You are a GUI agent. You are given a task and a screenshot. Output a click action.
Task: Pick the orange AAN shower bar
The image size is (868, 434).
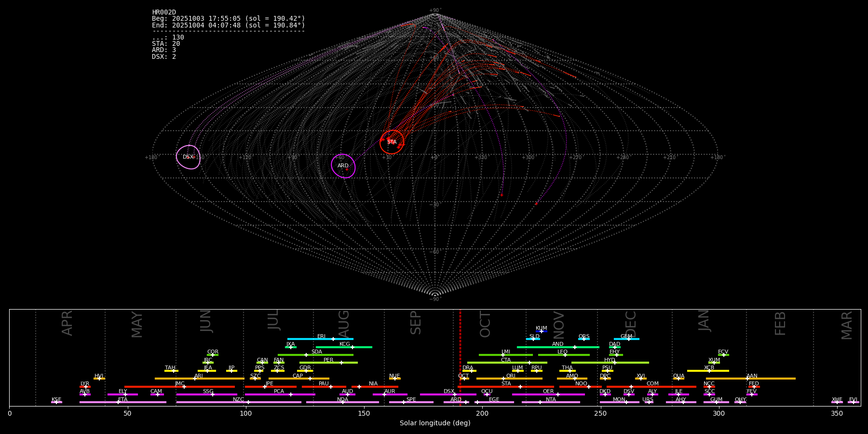click(x=751, y=379)
